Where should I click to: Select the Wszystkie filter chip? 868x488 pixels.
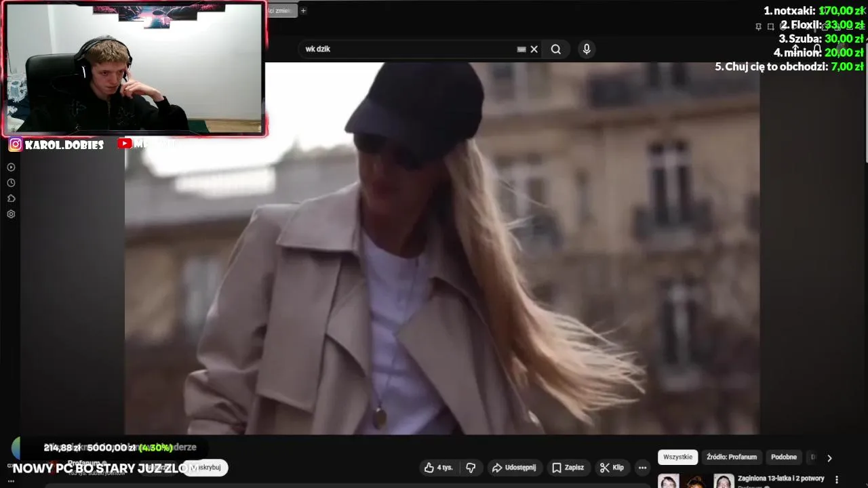[x=677, y=457]
